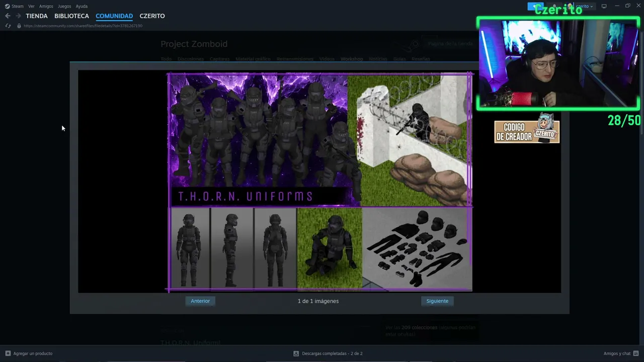Click the steamcommunity.com URL address
The height and width of the screenshot is (362, 644).
pos(83,26)
